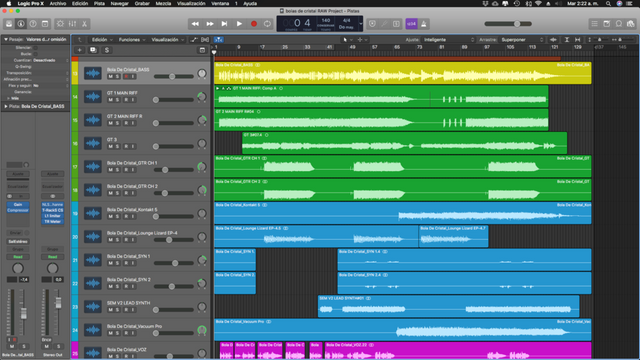Screen dimensions: 640x360
Task: Adjust Stereo Out channel fader
Action: coord(58,302)
